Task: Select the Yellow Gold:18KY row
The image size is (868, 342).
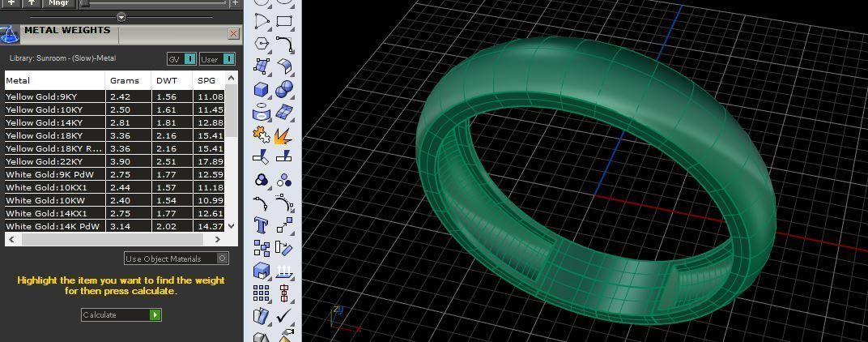Action: pos(115,135)
